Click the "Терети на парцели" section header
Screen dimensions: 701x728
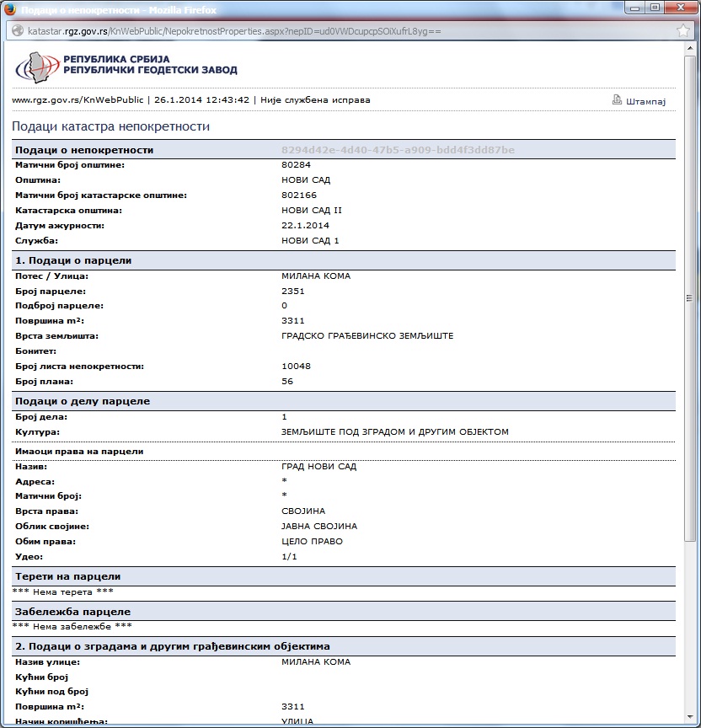tap(68, 576)
